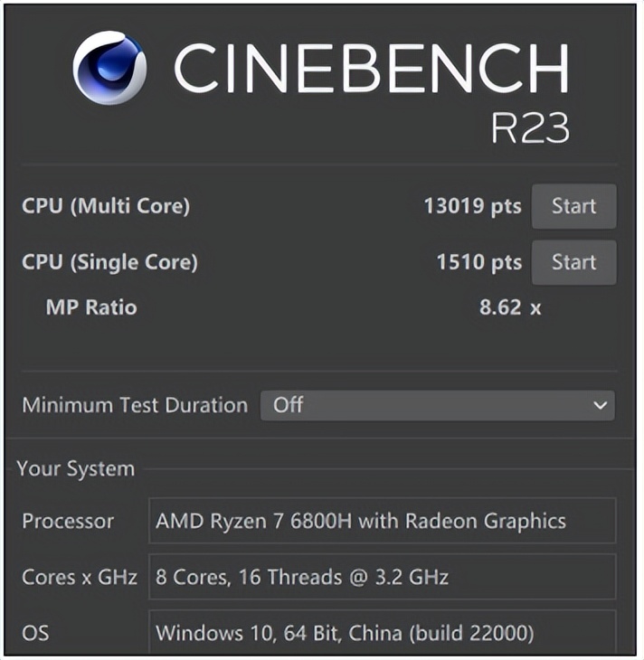644x660 pixels.
Task: Select the 1510 pts single core score
Action: [478, 262]
